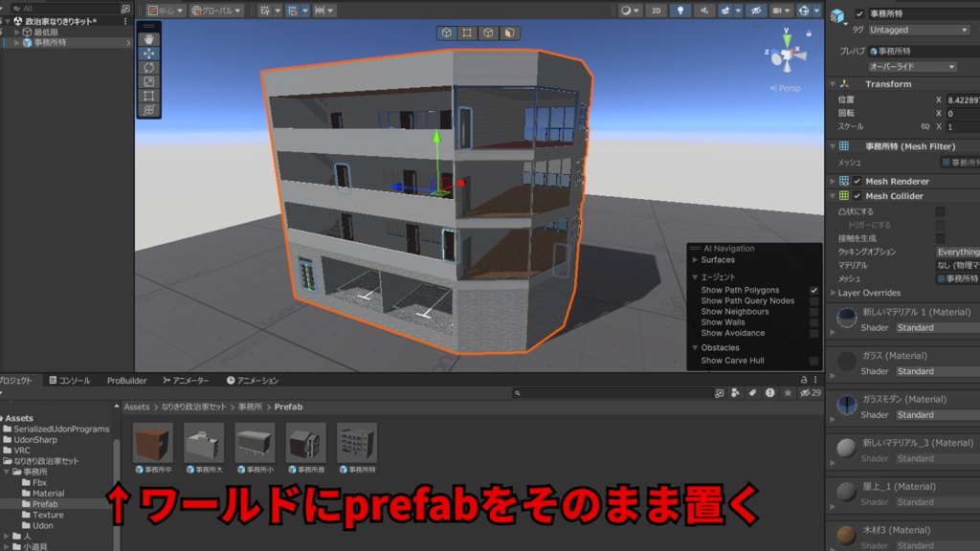Toggle the Mesh Renderer enabled checkbox
This screenshot has height=551, width=980.
(x=857, y=181)
